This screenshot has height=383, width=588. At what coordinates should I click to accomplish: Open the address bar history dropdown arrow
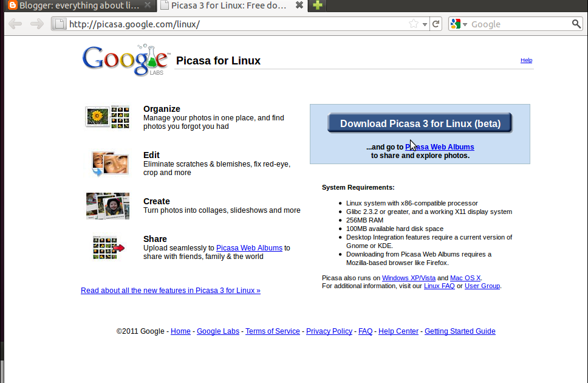425,24
